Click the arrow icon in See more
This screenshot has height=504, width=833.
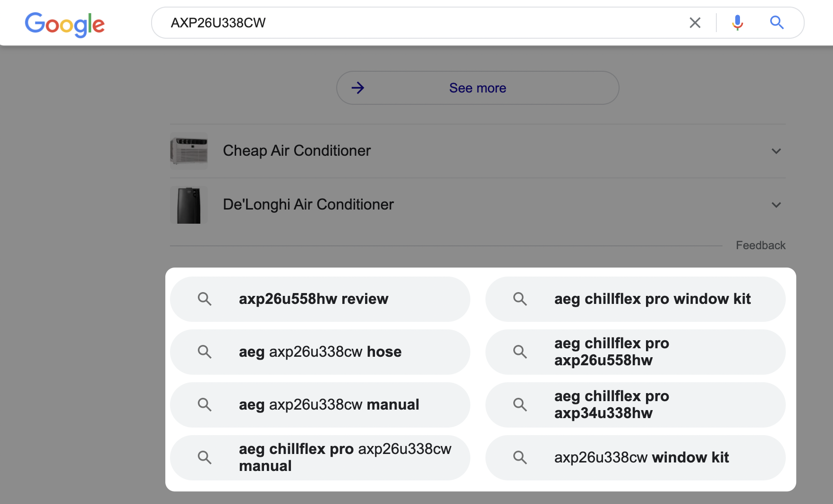tap(357, 88)
